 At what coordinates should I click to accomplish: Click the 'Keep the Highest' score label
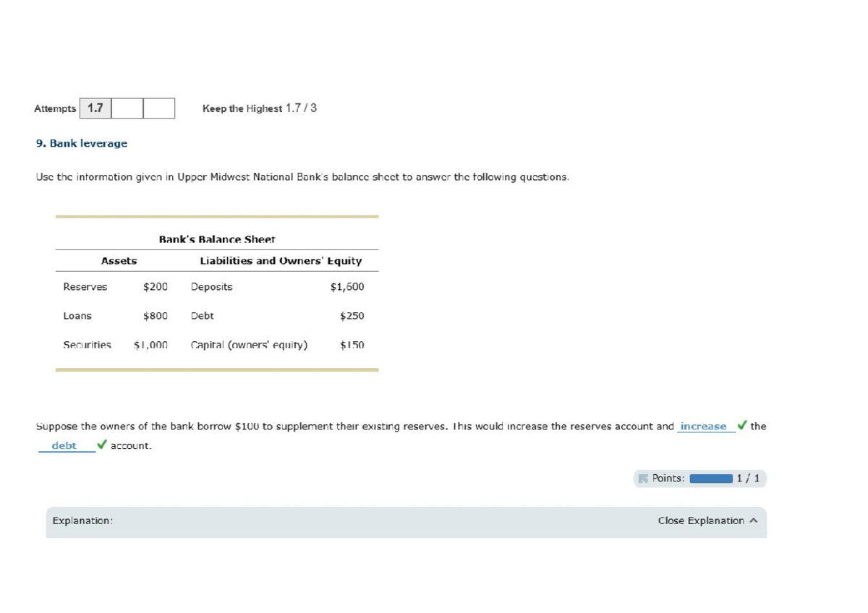242,108
